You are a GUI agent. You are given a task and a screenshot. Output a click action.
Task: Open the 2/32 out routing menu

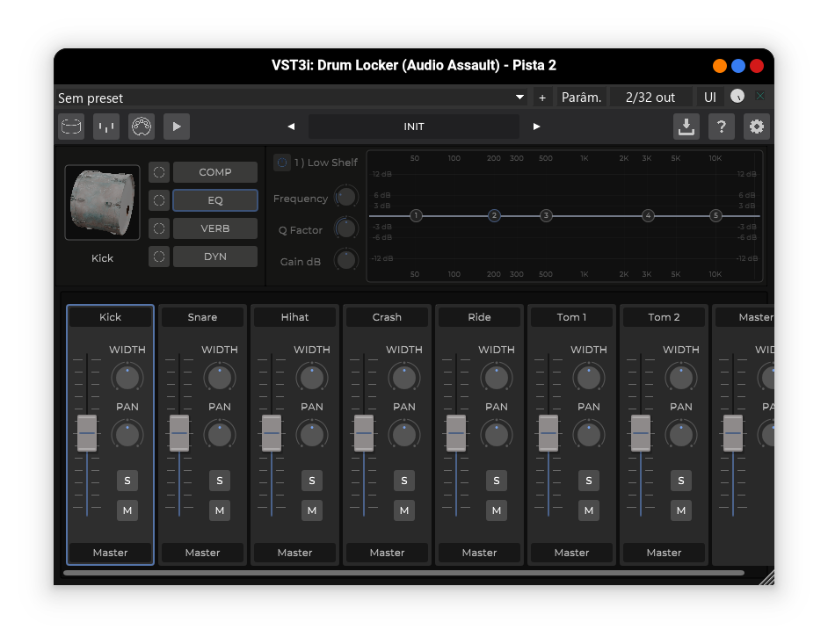(x=650, y=98)
